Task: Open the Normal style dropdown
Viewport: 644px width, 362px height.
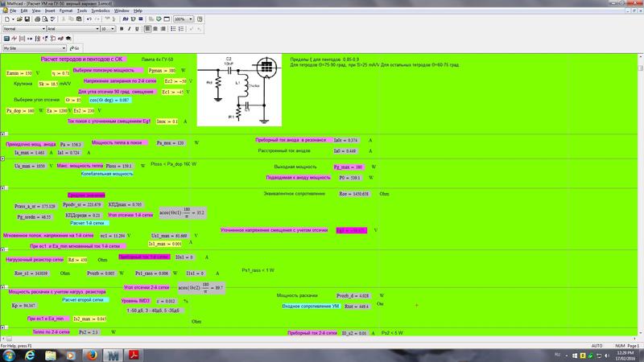Action: [43, 29]
